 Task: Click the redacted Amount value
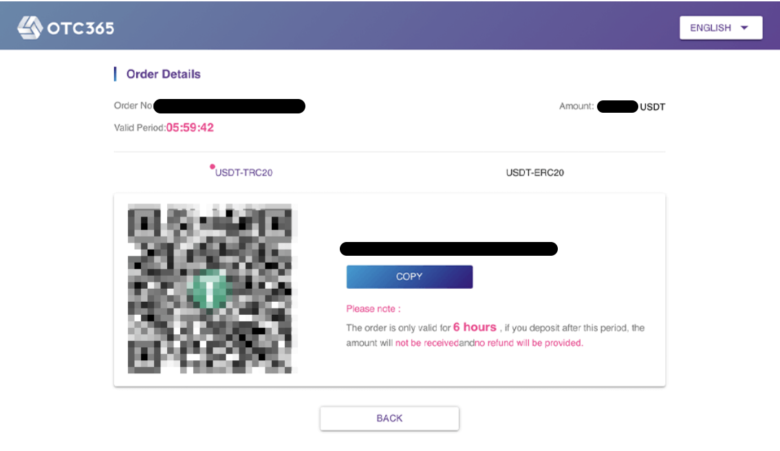(617, 106)
